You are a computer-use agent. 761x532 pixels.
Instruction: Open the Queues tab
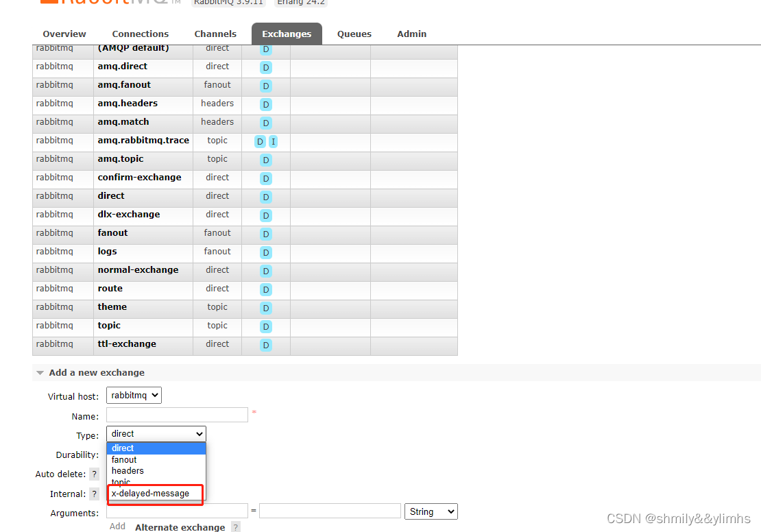tap(354, 34)
